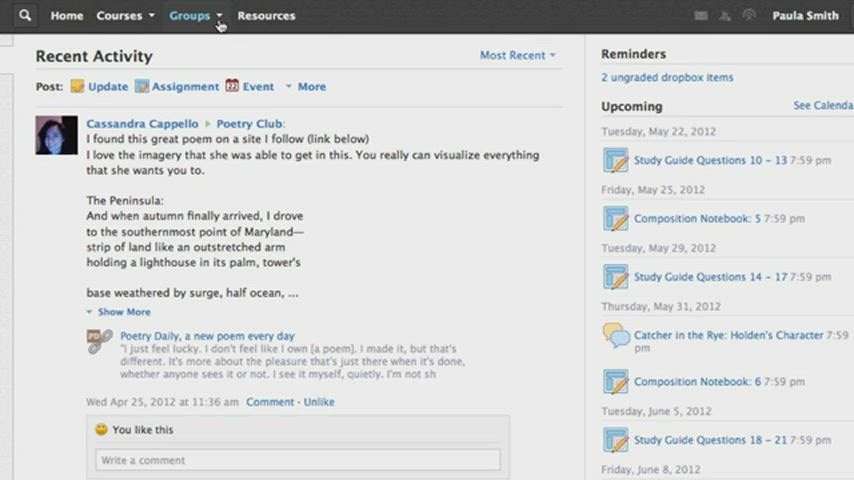Open the Groups menu
The image size is (854, 480).
pos(195,16)
